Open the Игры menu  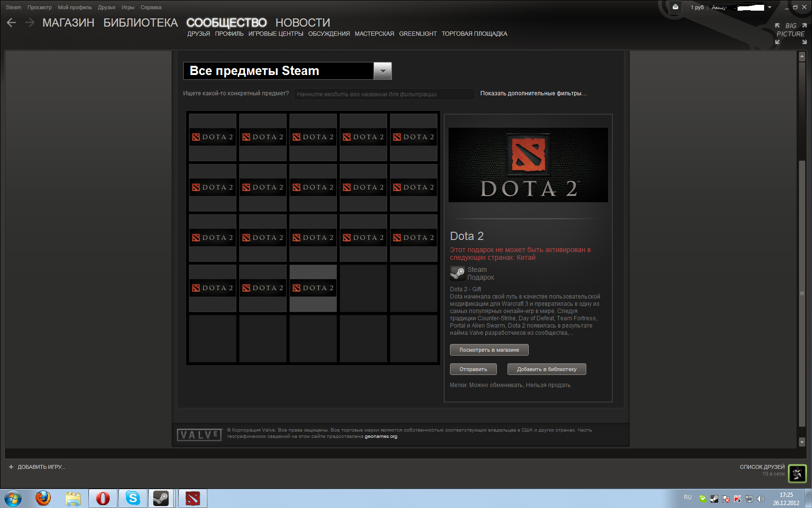[x=128, y=7]
